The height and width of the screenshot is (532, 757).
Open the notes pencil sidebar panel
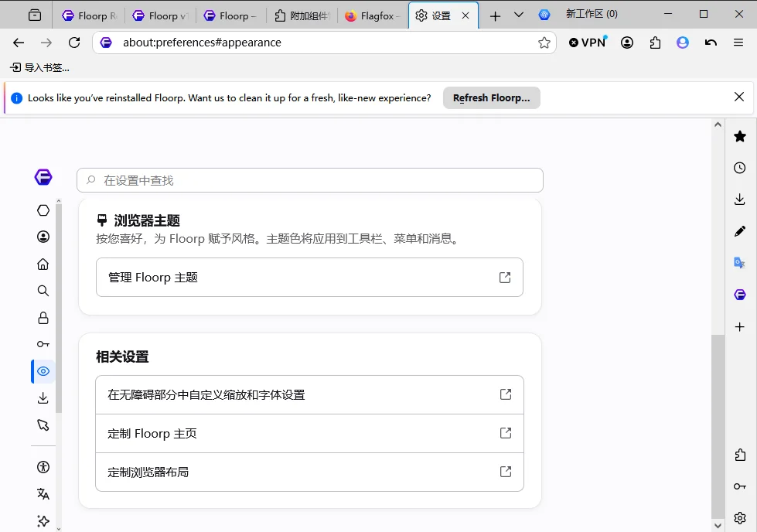pos(740,231)
